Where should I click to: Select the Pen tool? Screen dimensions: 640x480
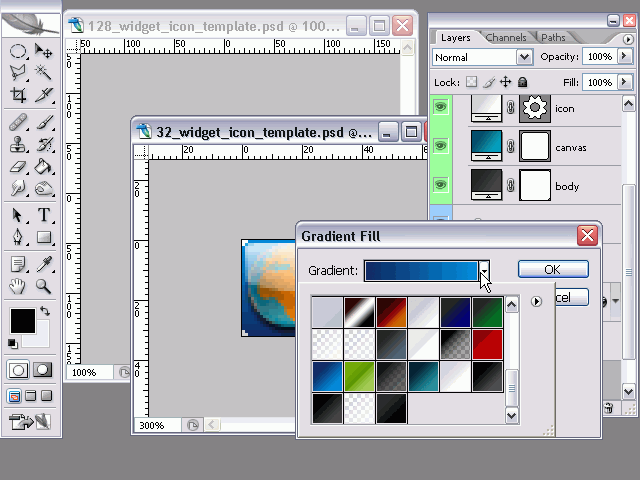18,237
